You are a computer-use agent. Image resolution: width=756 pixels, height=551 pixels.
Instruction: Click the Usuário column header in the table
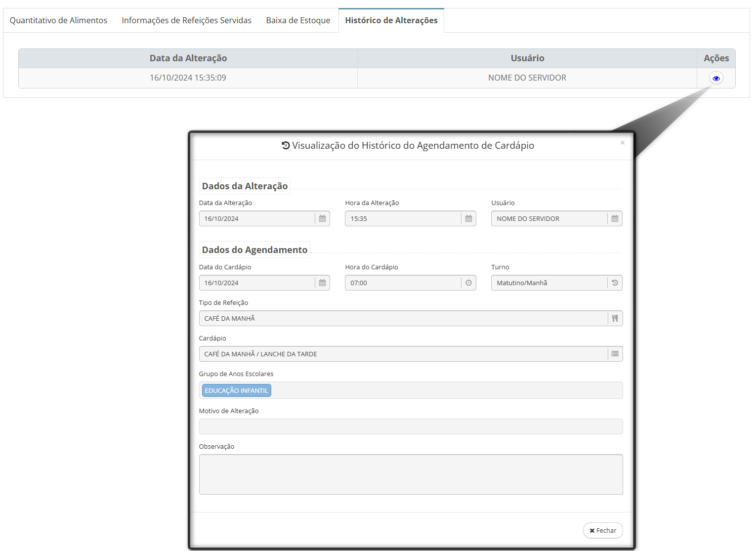tap(527, 58)
